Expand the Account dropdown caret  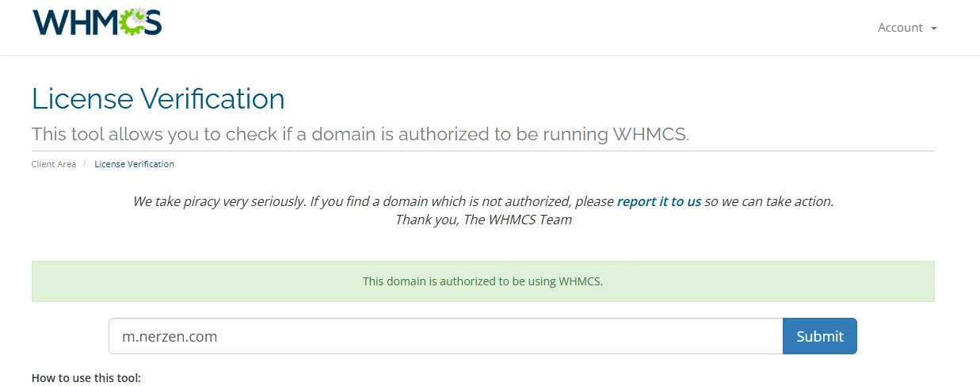934,29
